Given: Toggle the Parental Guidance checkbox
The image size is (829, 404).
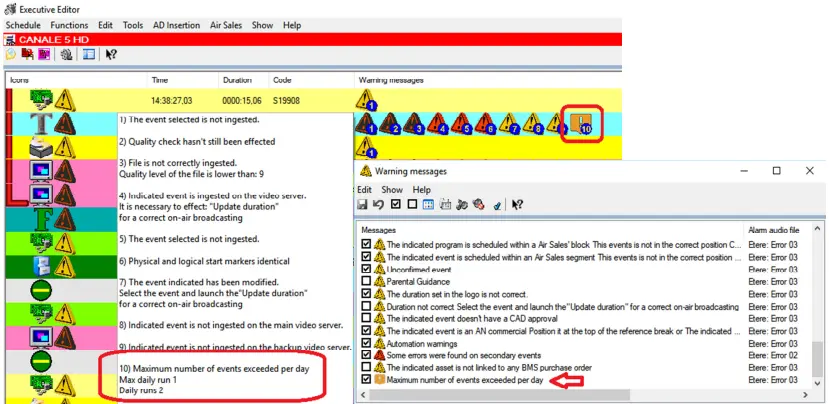Looking at the screenshot, I should pyautogui.click(x=366, y=282).
